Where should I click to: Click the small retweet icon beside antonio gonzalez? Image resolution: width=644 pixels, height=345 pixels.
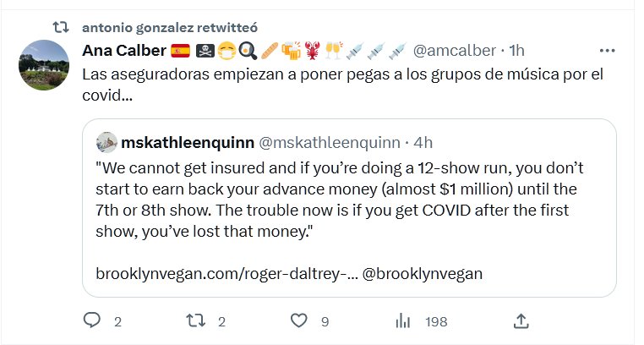61,28
